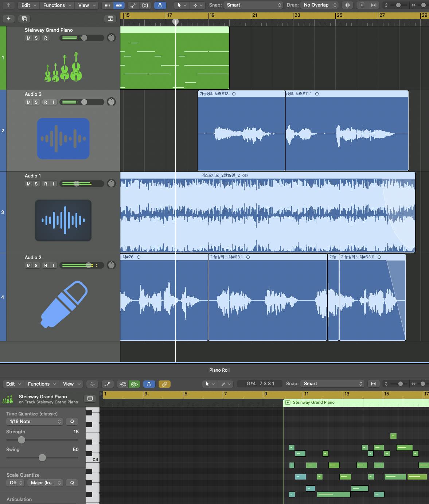Toggle the Piano Roll Catch Playhead button
Screen dimensions: 429x504
149,384
